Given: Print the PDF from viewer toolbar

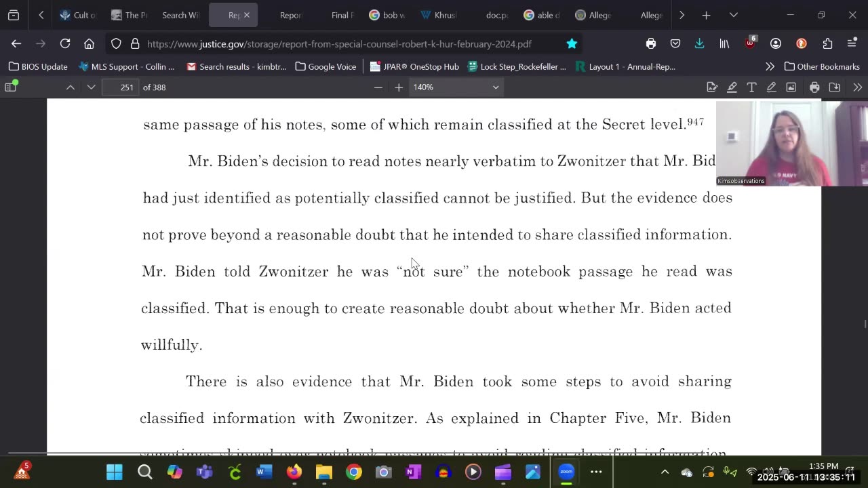Looking at the screenshot, I should coord(814,87).
